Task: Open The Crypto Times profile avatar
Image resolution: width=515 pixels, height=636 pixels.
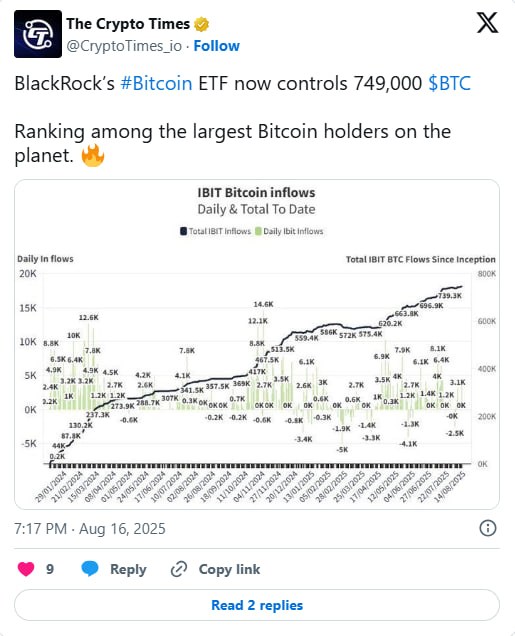Action: [x=38, y=34]
